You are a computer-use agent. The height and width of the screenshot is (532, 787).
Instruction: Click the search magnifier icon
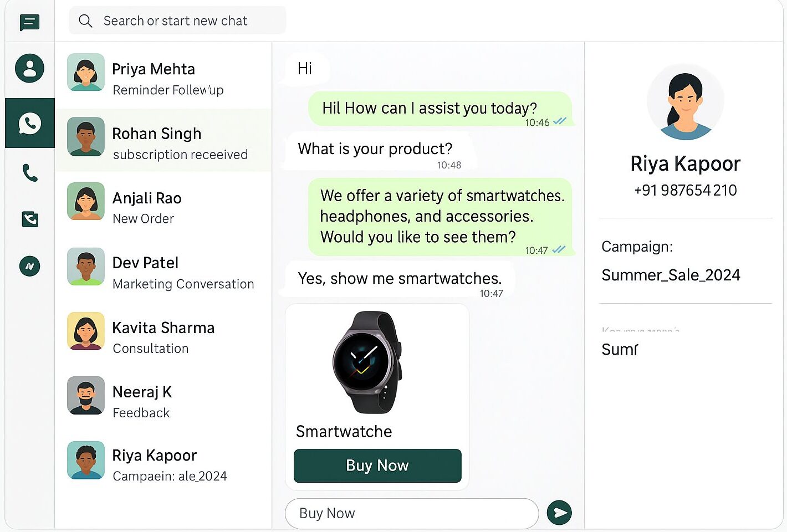(x=85, y=21)
